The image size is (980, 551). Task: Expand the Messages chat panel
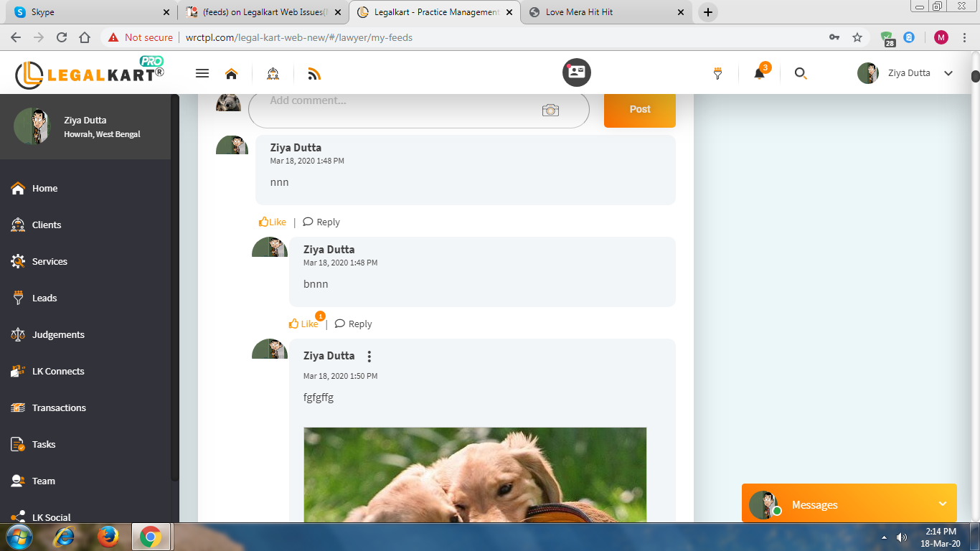[942, 504]
